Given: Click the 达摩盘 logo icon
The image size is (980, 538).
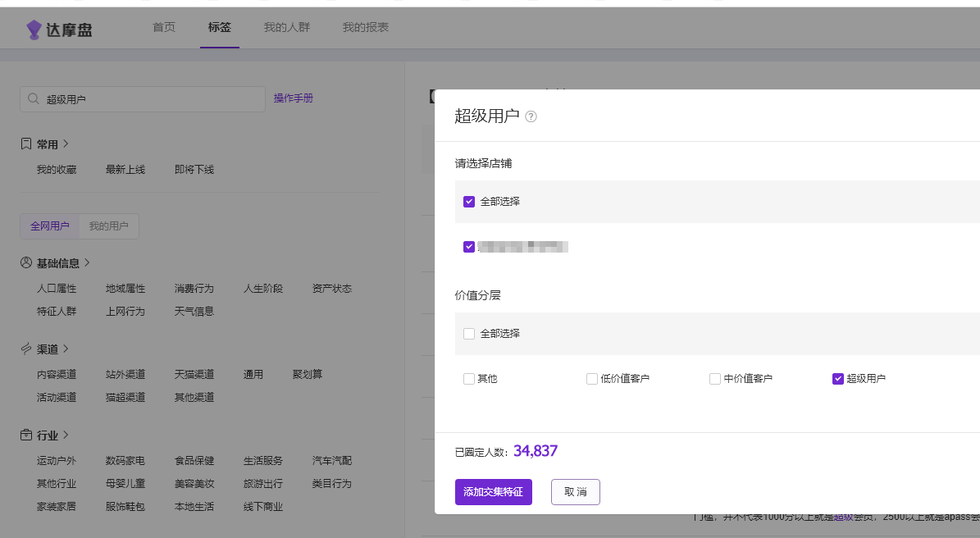Looking at the screenshot, I should [34, 30].
